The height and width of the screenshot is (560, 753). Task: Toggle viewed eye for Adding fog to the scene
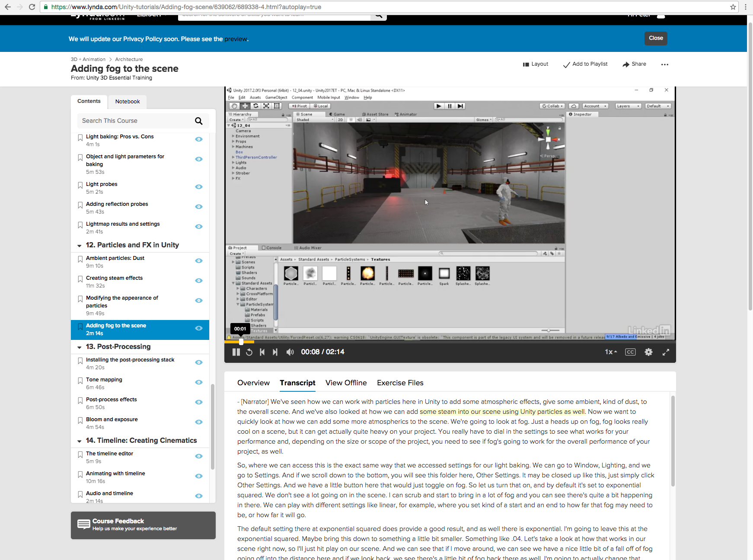(199, 328)
